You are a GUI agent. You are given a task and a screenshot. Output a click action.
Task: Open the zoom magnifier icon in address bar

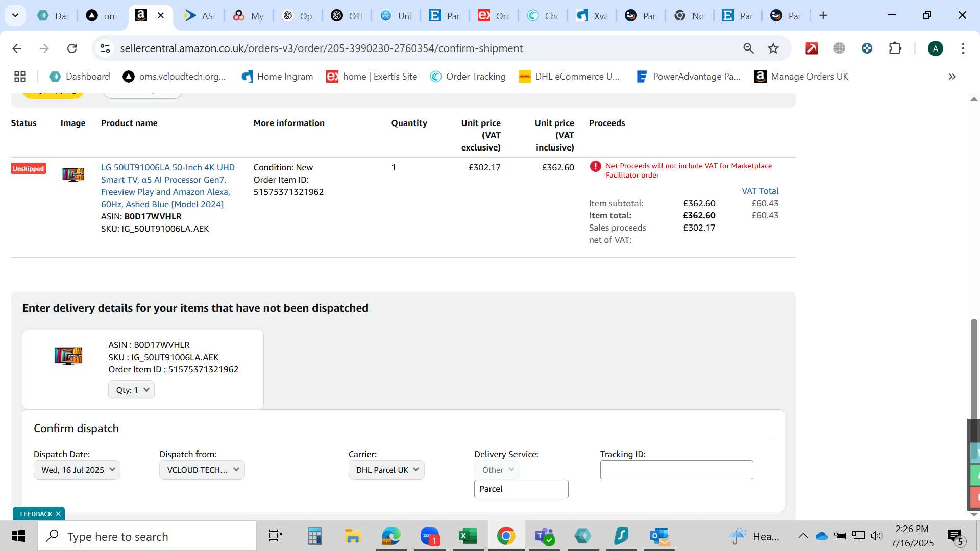[x=748, y=48]
